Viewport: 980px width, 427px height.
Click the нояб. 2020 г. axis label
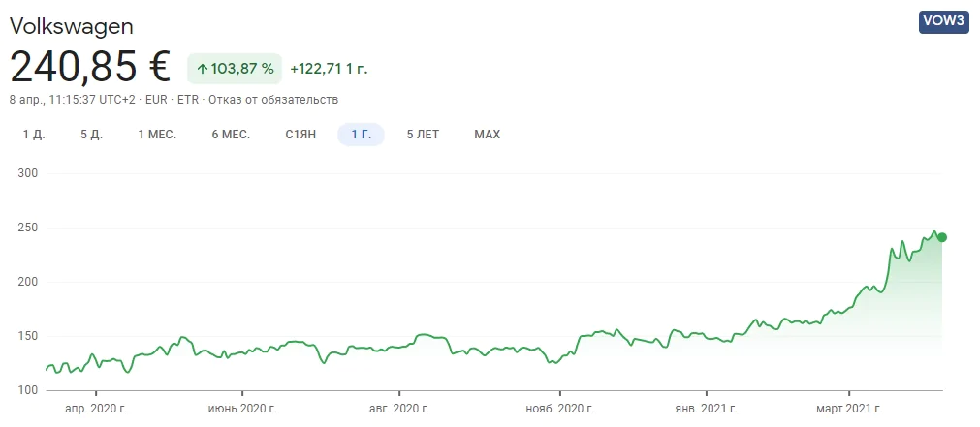pos(560,409)
